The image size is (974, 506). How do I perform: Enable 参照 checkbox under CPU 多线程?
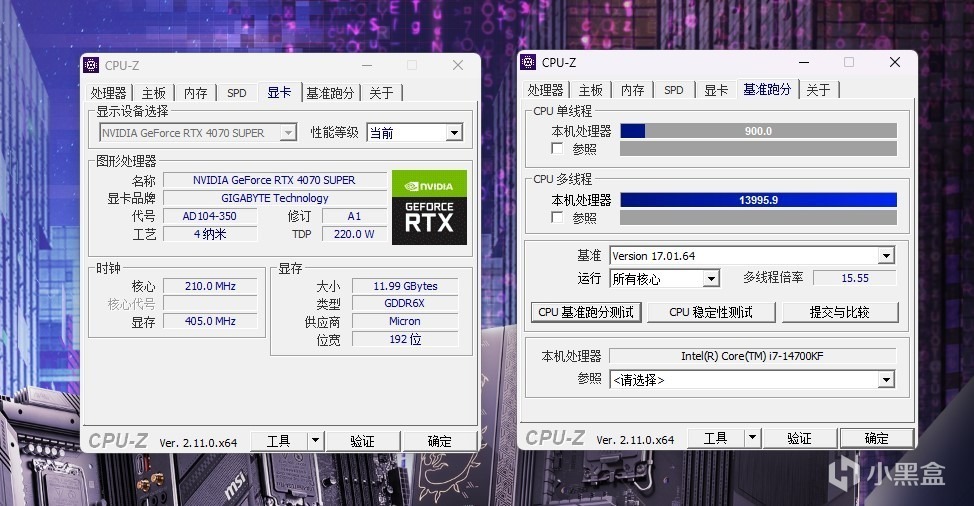coord(557,217)
